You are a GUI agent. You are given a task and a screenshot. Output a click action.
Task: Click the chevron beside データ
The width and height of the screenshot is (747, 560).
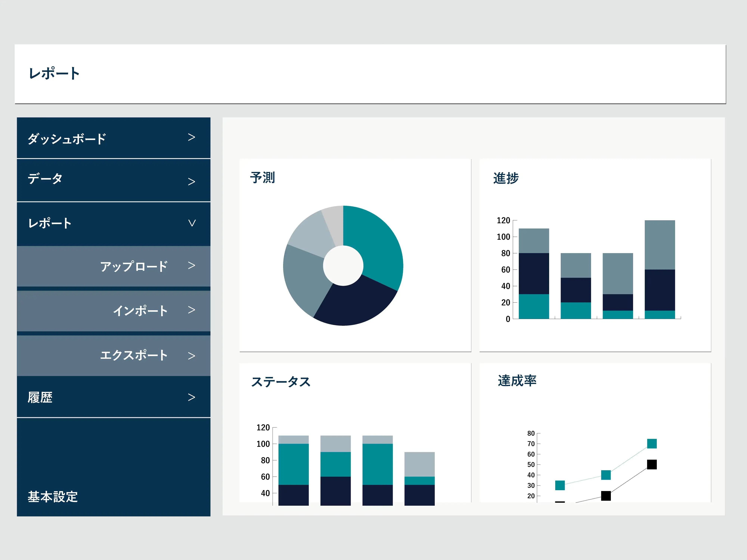click(x=191, y=182)
